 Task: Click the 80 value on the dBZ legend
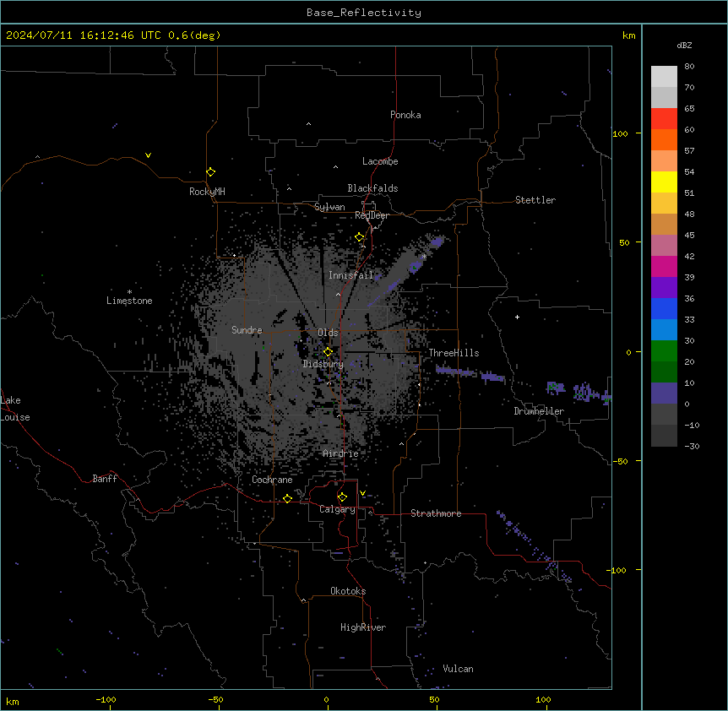pyautogui.click(x=689, y=67)
